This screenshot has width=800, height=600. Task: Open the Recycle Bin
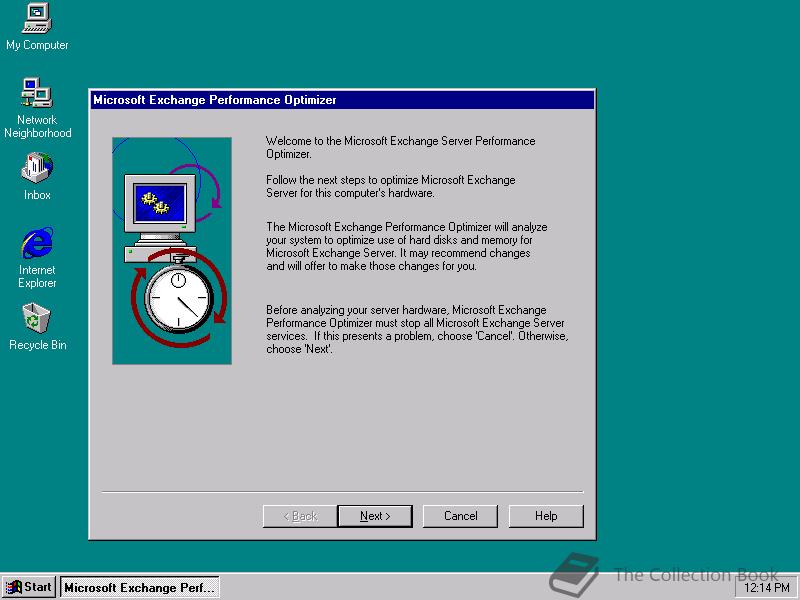click(35, 320)
